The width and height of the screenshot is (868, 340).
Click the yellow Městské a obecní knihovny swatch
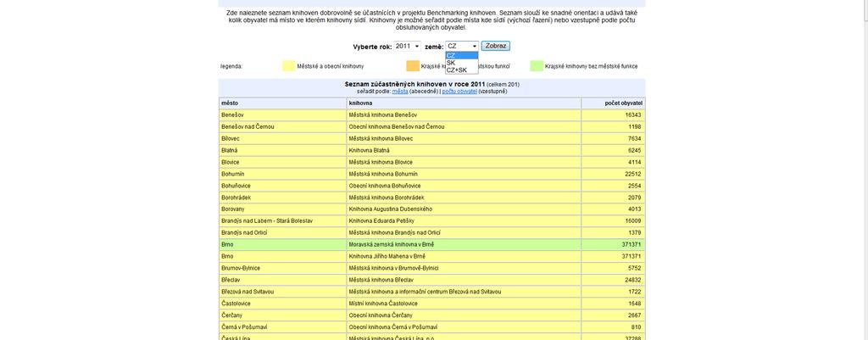click(x=288, y=66)
